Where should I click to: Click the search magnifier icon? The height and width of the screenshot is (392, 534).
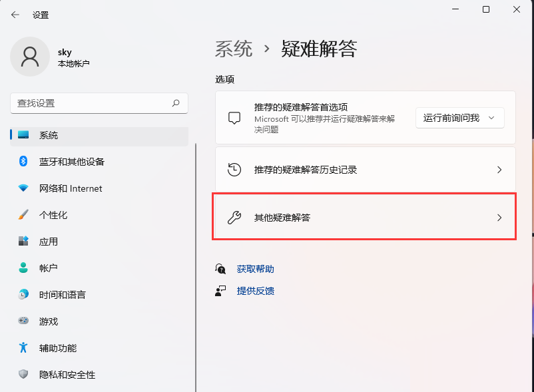[176, 102]
